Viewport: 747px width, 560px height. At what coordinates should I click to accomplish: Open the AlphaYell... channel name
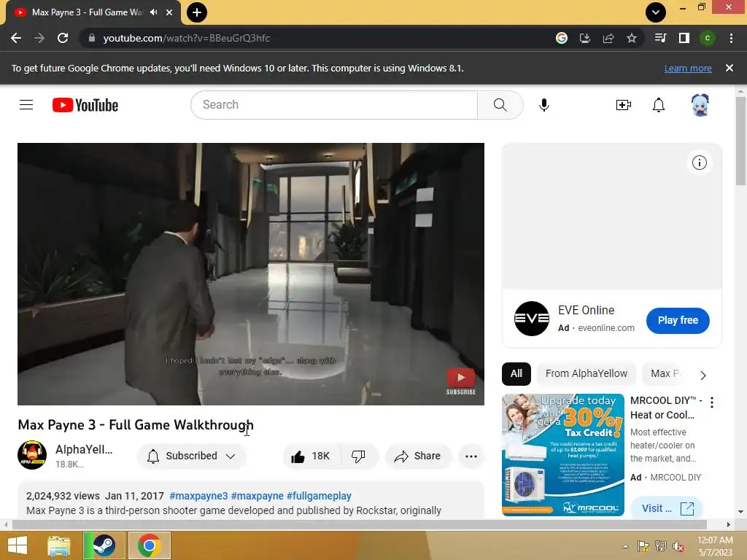pyautogui.click(x=84, y=449)
